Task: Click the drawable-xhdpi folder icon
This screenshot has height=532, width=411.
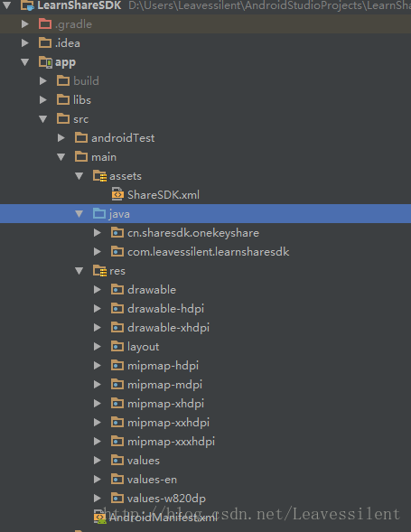Action: tap(117, 327)
